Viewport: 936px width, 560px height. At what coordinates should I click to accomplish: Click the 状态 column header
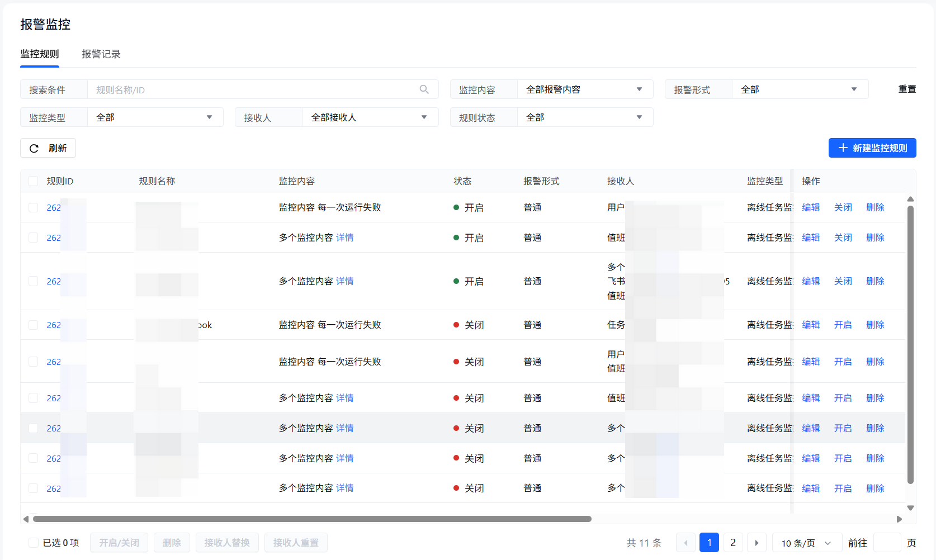pyautogui.click(x=462, y=181)
